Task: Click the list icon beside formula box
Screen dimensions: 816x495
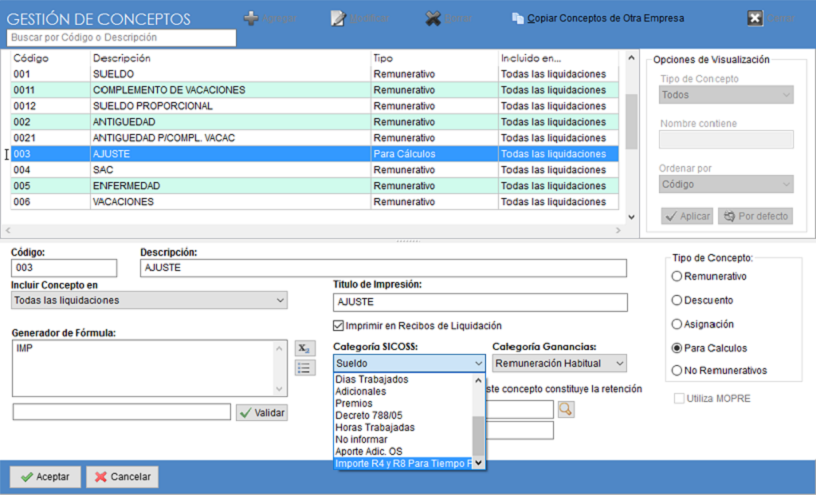Action: click(x=305, y=368)
